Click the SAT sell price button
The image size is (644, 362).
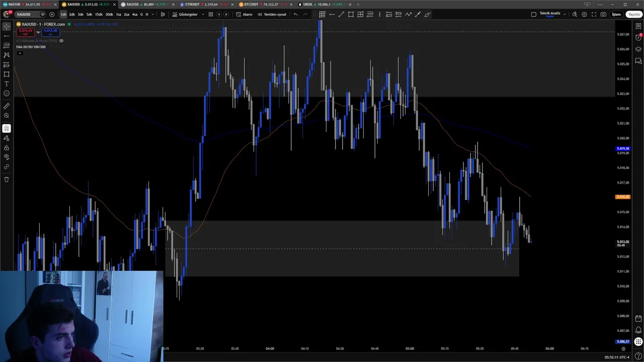coord(26,32)
